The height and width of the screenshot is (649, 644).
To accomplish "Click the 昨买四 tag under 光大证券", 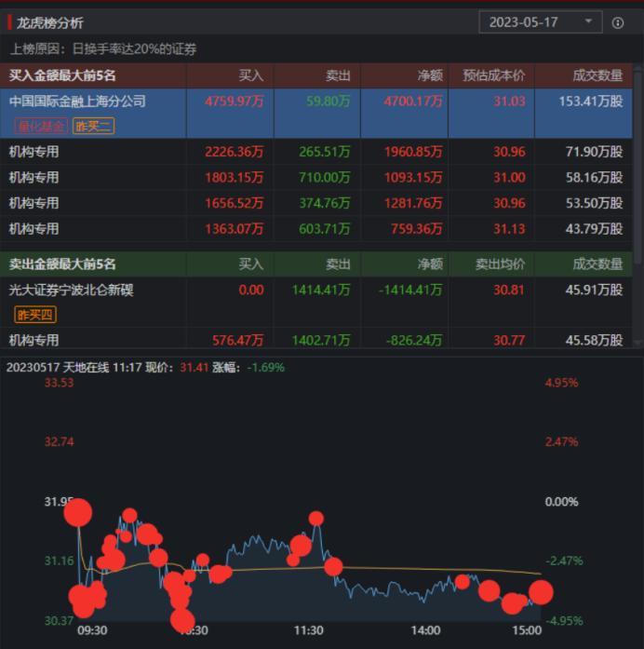I will coord(35,316).
